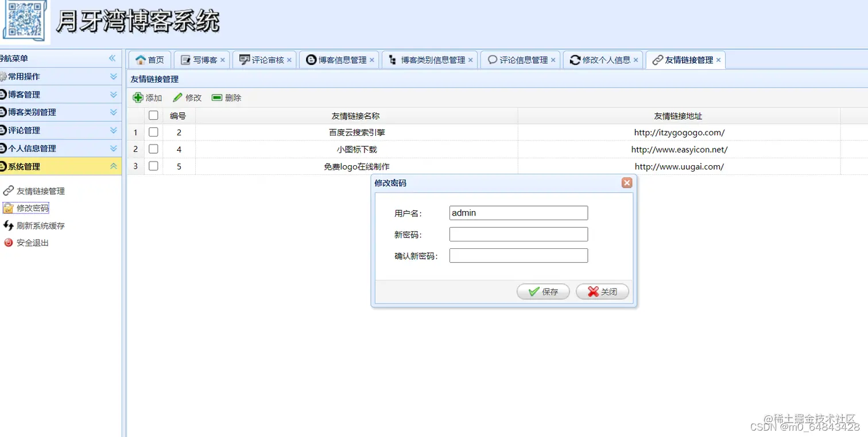The width and height of the screenshot is (868, 437).
Task: Select 刷新系统缓存 in the sidebar
Action: [41, 225]
